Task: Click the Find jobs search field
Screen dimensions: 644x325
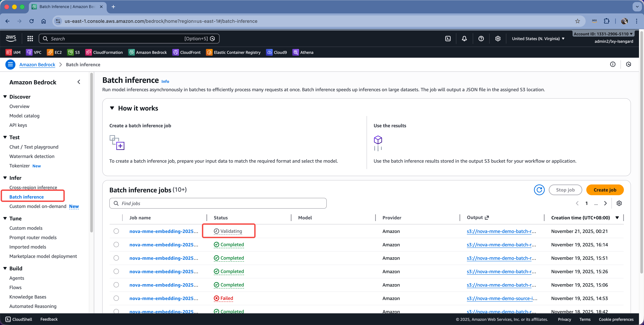Action: pos(218,203)
